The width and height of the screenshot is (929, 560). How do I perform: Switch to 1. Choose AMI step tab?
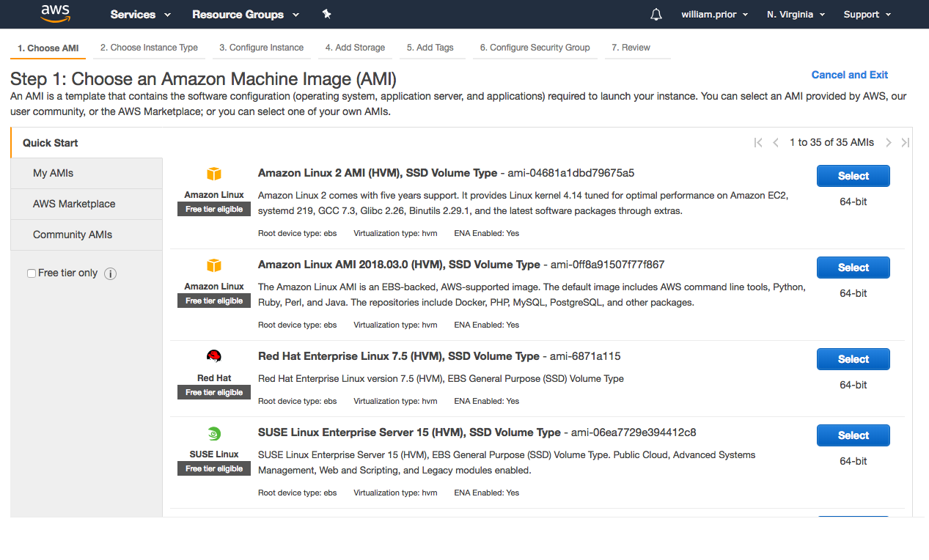coord(48,48)
